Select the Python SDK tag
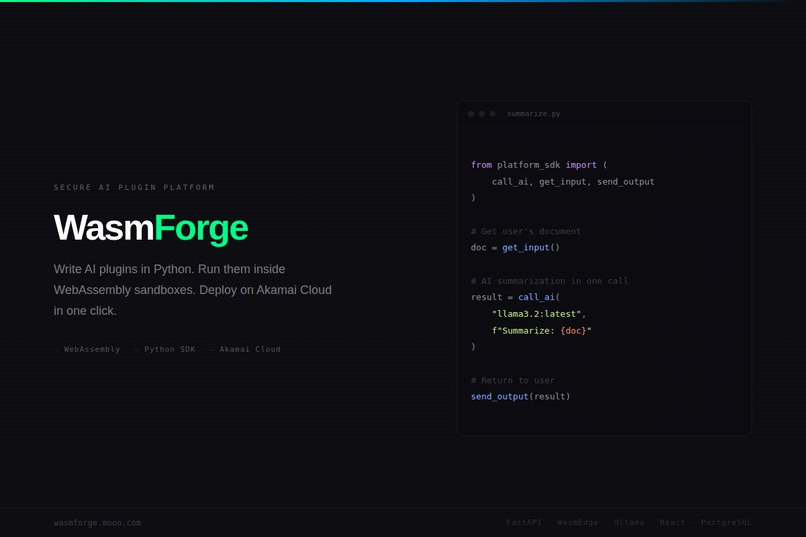 [x=170, y=349]
